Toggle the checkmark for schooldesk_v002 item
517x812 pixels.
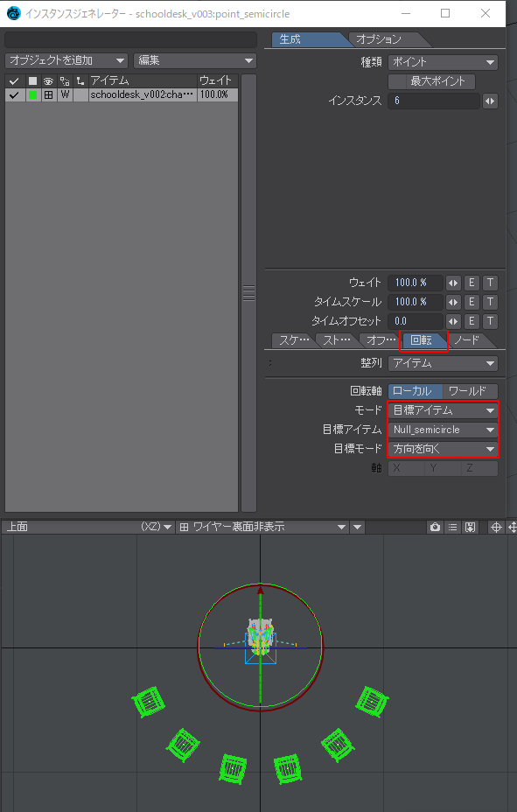pos(14,94)
